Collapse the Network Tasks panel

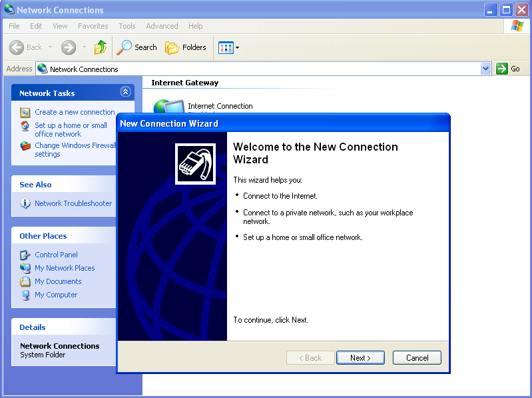point(126,92)
